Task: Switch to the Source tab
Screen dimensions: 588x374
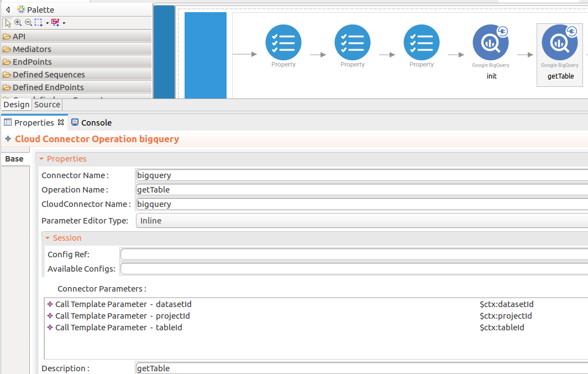Action: point(47,105)
